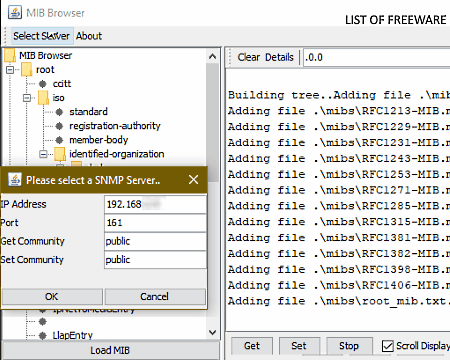
Task: Click into the Get Community field
Action: [x=155, y=241]
